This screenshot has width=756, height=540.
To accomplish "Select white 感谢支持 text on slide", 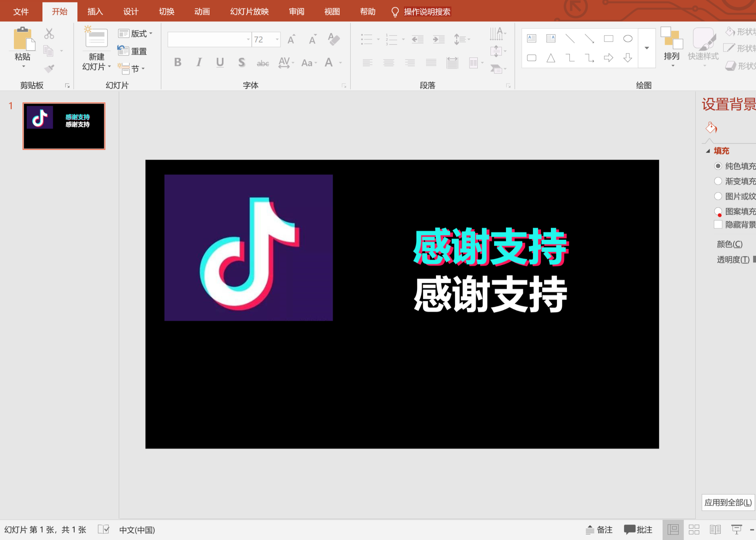I will (491, 294).
